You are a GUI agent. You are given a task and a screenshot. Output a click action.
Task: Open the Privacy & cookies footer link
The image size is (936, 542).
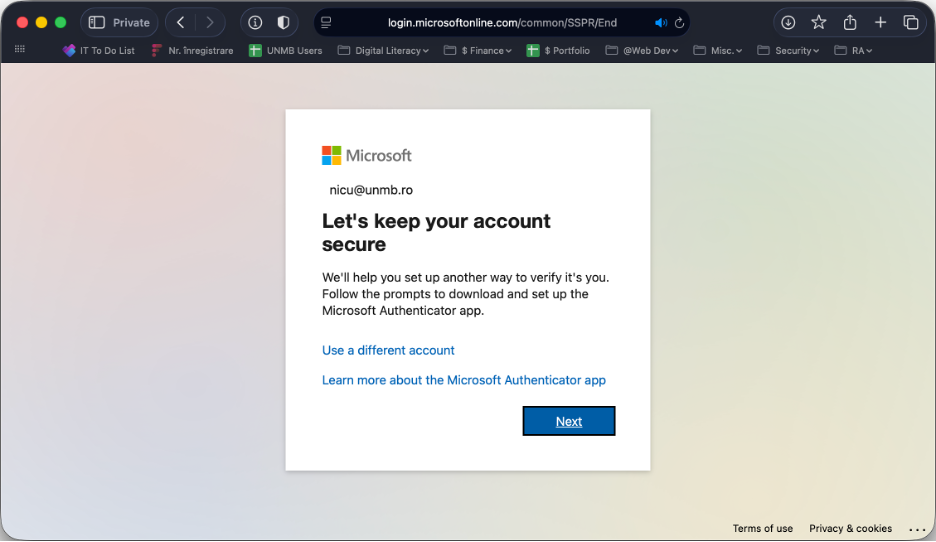[x=850, y=528]
